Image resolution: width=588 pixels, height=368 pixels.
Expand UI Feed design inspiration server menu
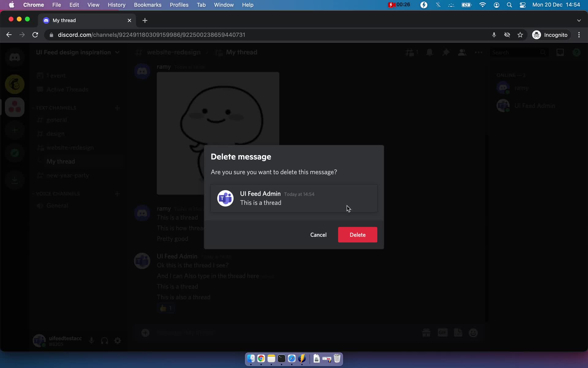point(78,52)
